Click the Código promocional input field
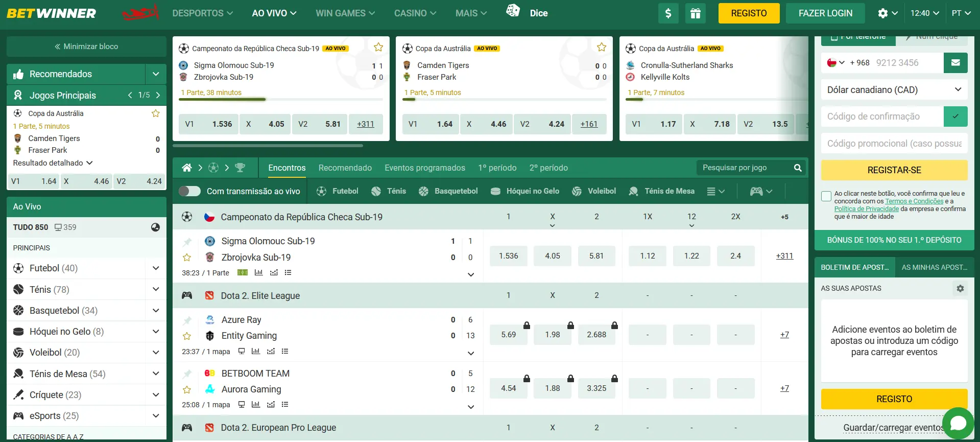The width and height of the screenshot is (980, 442). (x=894, y=144)
